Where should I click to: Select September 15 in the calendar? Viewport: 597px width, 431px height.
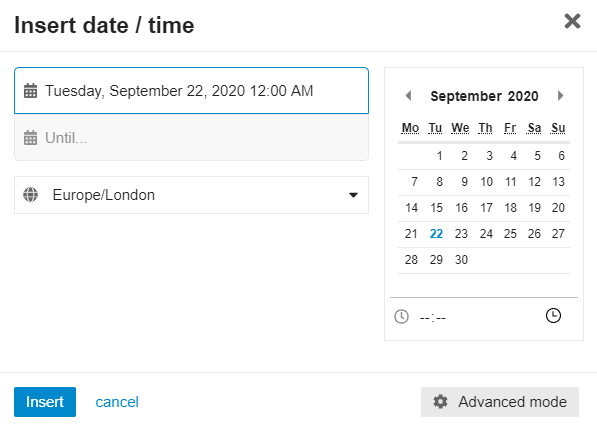pos(436,208)
